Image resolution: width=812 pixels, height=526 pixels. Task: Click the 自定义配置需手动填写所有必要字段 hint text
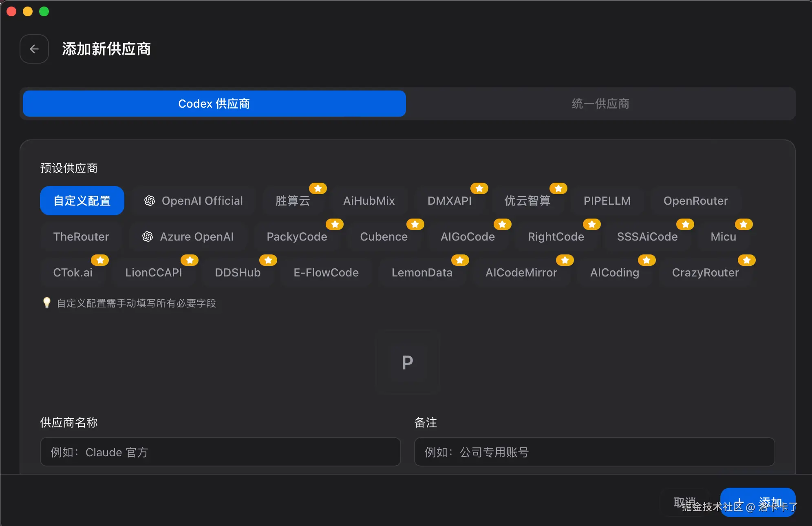click(x=136, y=303)
